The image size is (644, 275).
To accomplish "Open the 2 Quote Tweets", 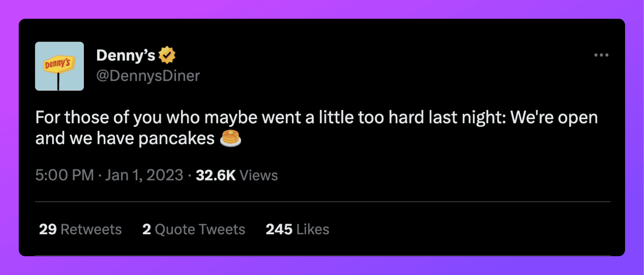I will click(193, 229).
